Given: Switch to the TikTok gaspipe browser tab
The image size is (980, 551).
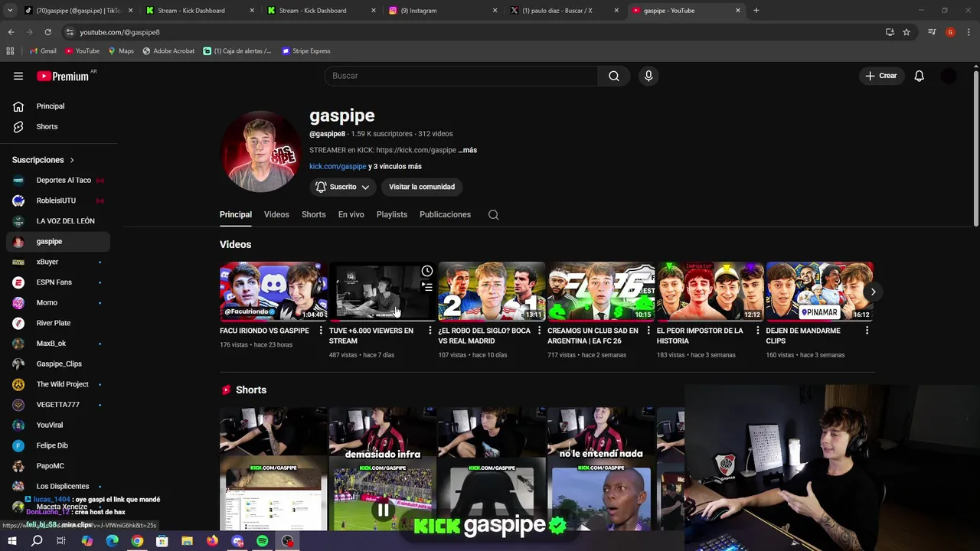Looking at the screenshot, I should [78, 11].
